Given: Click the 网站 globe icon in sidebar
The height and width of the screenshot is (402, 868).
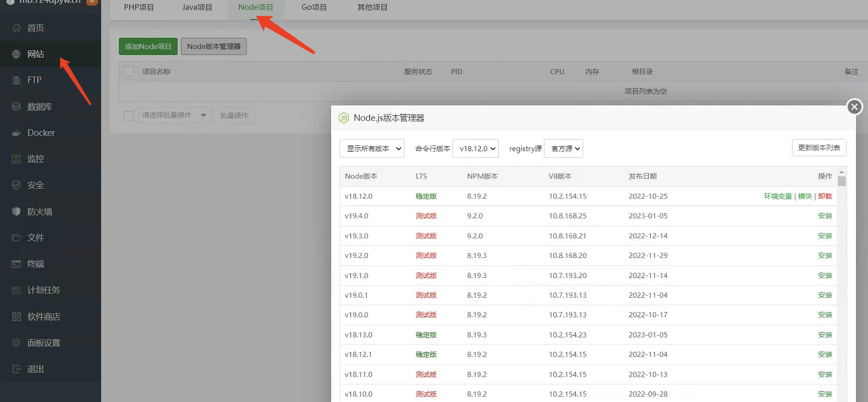Looking at the screenshot, I should click(x=16, y=54).
